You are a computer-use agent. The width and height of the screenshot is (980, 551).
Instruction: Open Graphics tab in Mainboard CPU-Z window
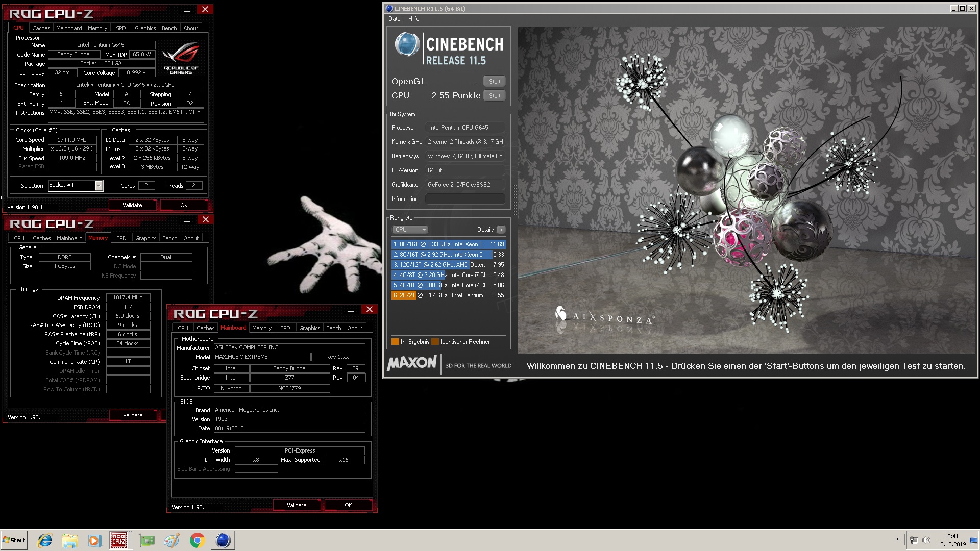tap(310, 328)
